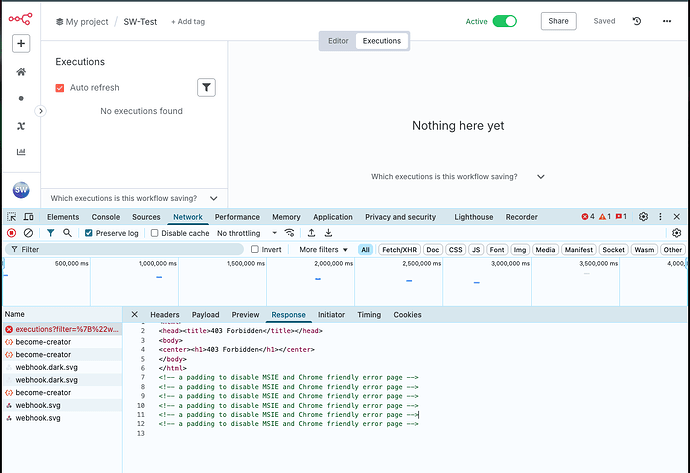
Task: Click the SW user avatar
Action: (21, 190)
